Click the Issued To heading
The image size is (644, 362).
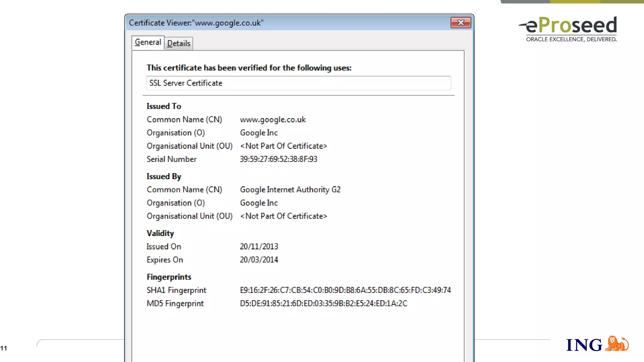164,106
